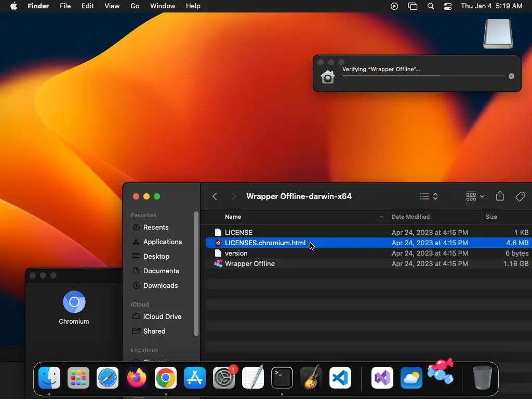Image resolution: width=532 pixels, height=399 pixels.
Task: Open the Group By dropdown in toolbar
Action: [x=475, y=196]
